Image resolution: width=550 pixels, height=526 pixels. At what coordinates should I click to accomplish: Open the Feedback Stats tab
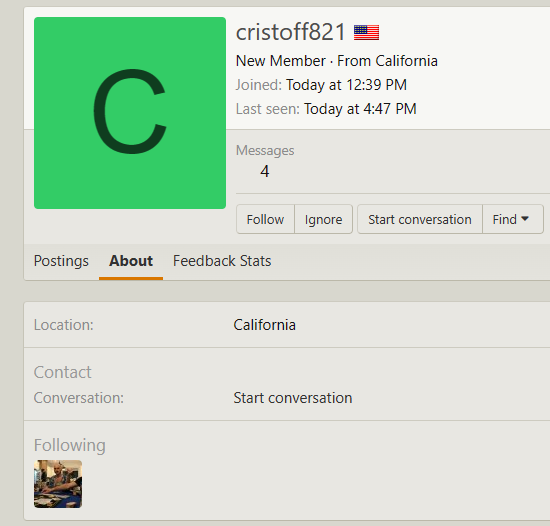coord(222,261)
